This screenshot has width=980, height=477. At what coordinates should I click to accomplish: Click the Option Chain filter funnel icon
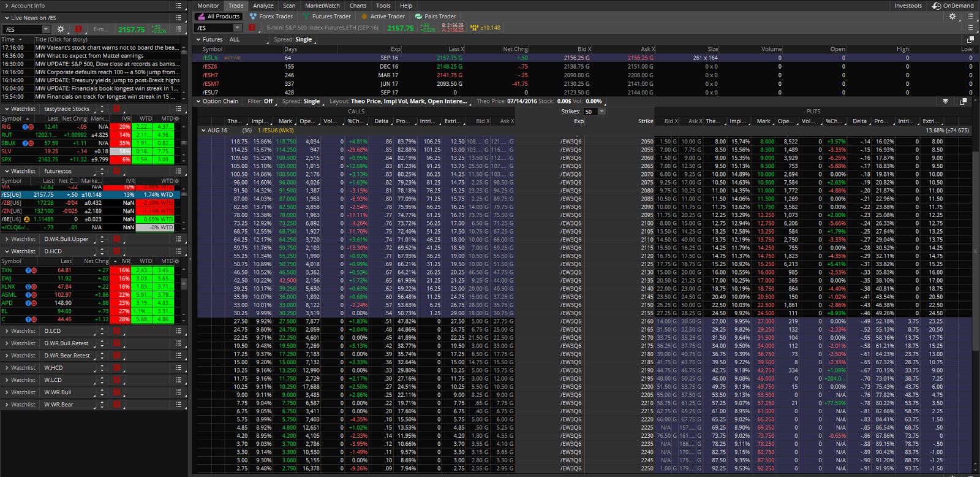click(946, 101)
